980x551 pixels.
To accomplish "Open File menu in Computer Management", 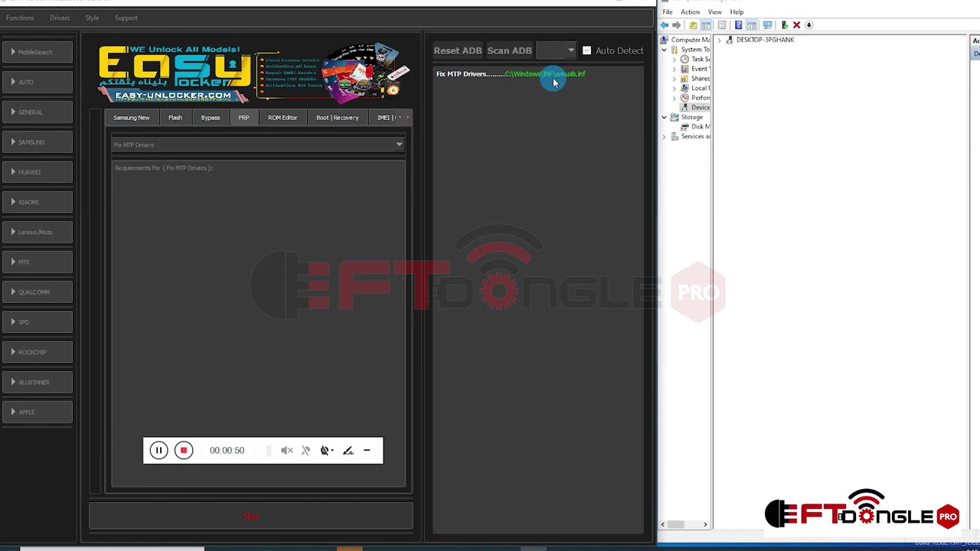I will tap(668, 12).
